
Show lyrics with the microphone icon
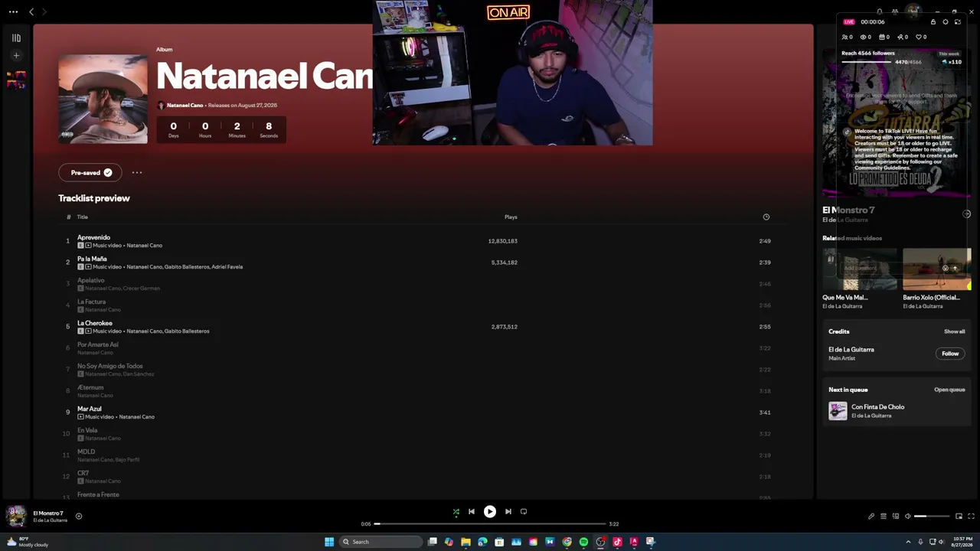(871, 517)
